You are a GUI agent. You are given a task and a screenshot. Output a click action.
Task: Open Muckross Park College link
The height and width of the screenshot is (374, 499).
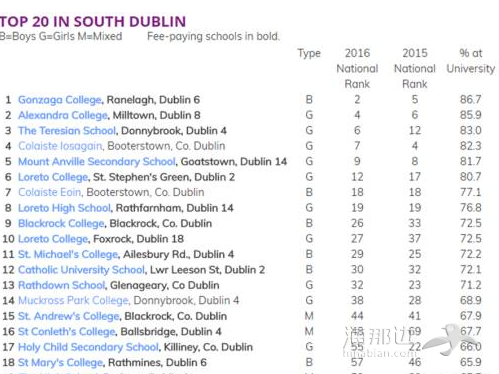click(x=73, y=301)
